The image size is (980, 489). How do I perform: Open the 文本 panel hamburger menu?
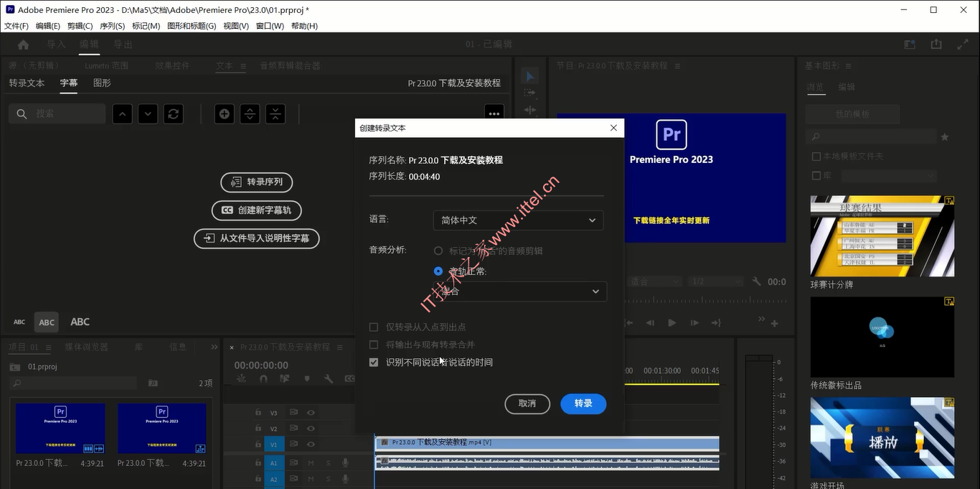tap(242, 66)
